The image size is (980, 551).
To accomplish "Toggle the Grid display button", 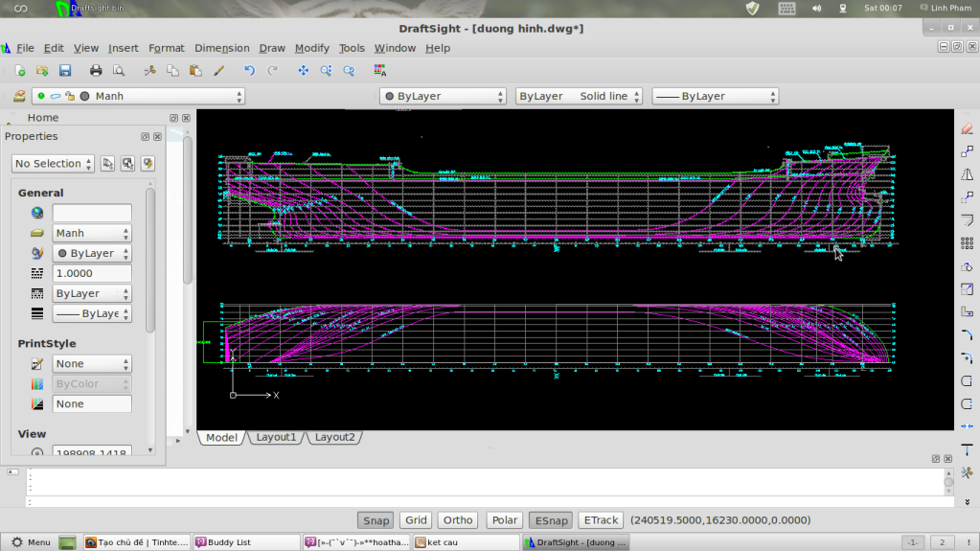I will pyautogui.click(x=416, y=520).
